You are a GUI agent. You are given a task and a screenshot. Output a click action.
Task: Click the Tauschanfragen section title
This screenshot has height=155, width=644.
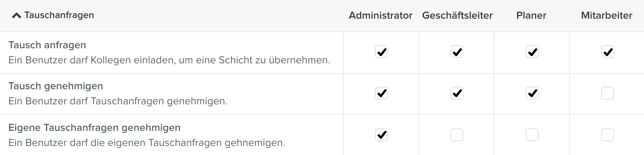pos(59,15)
